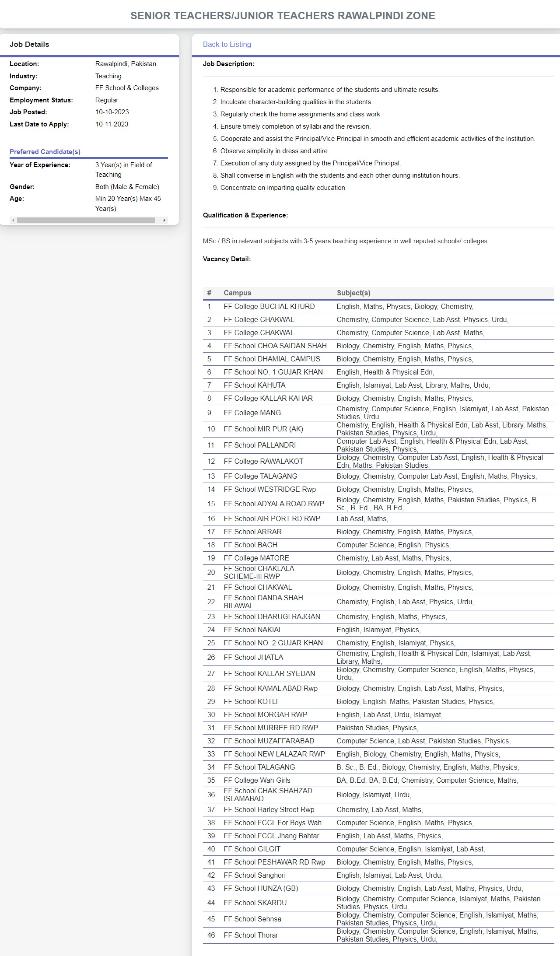
Task: Click the FF School MUZAFFARABAD campus entry
Action: (269, 741)
